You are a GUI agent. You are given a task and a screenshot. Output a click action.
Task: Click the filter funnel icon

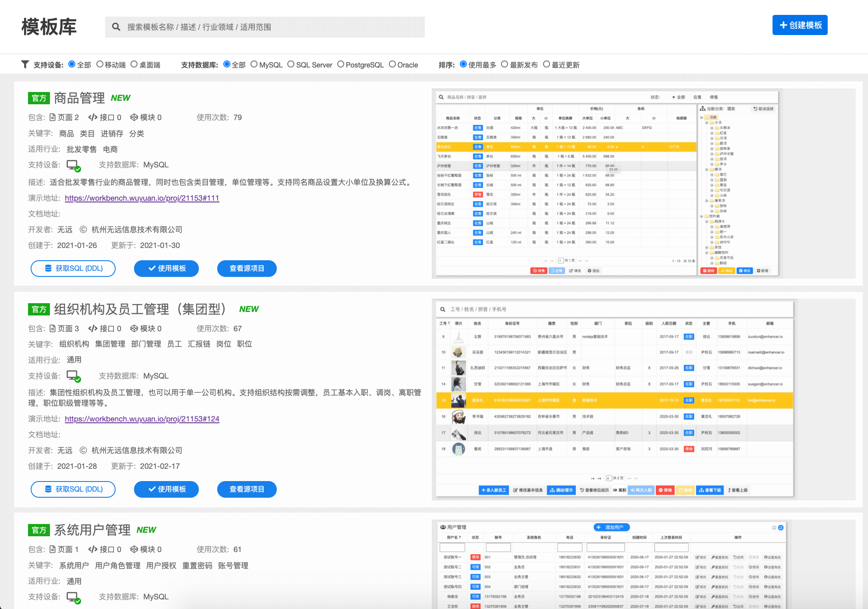click(25, 64)
